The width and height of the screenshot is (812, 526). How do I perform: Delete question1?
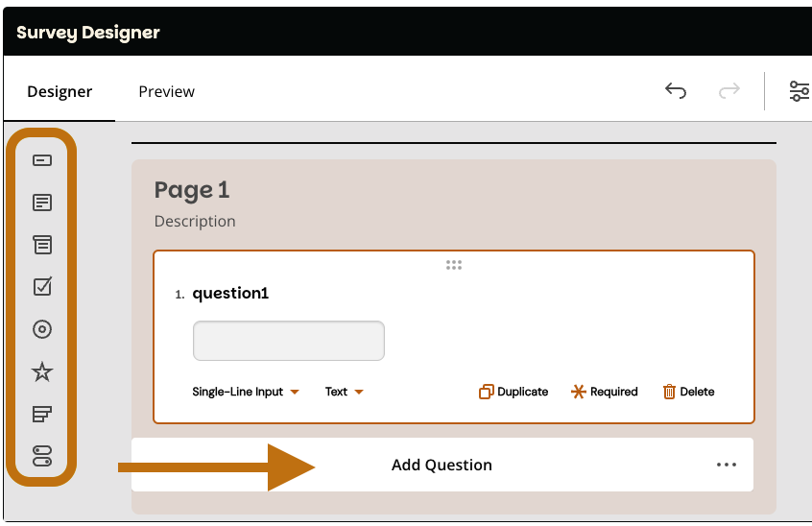(x=688, y=392)
